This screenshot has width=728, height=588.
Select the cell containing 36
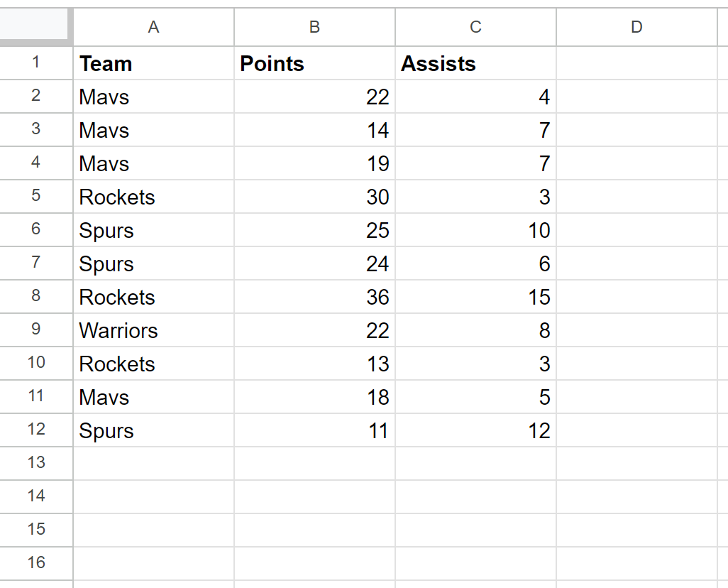(x=315, y=297)
